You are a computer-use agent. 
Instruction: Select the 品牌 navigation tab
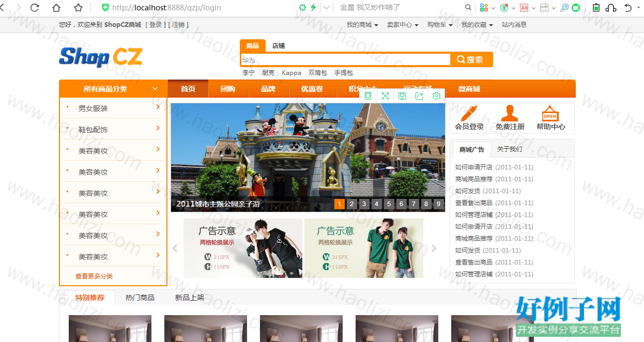point(268,89)
